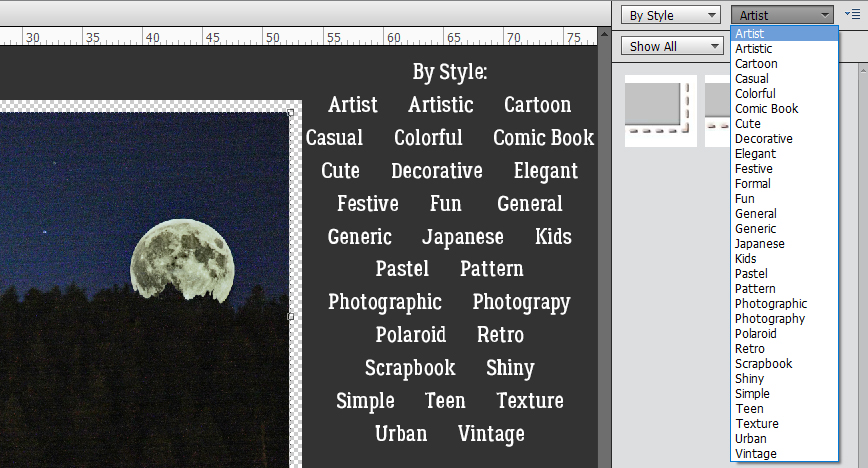Pick Generic from the style list
Viewport: 868px width, 468px height.
784,228
